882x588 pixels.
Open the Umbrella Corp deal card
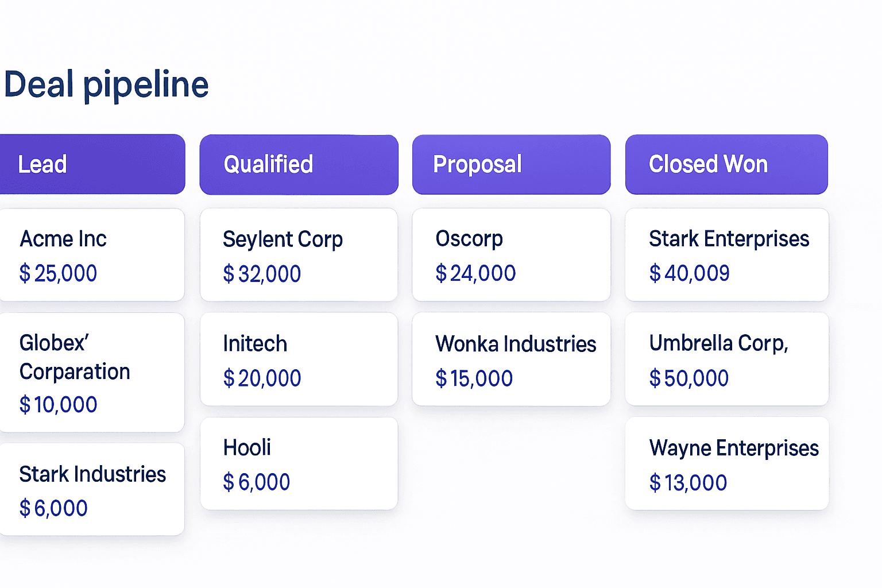[x=726, y=359]
